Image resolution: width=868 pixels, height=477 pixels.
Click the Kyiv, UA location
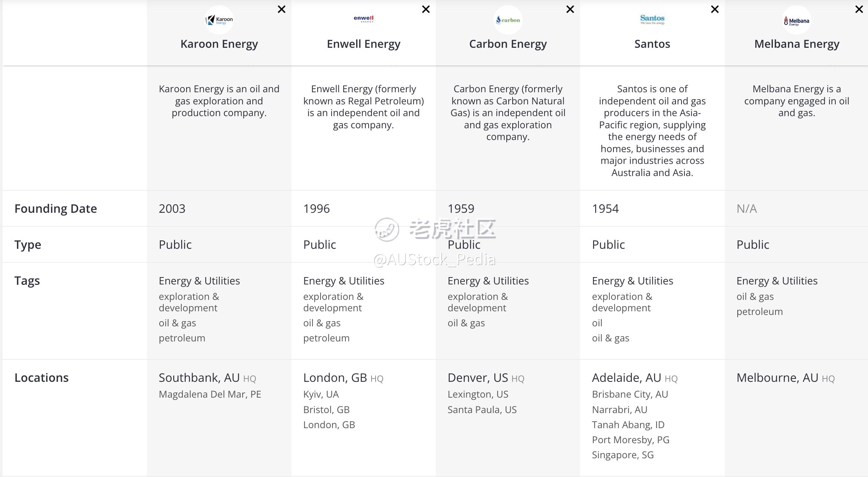click(321, 394)
